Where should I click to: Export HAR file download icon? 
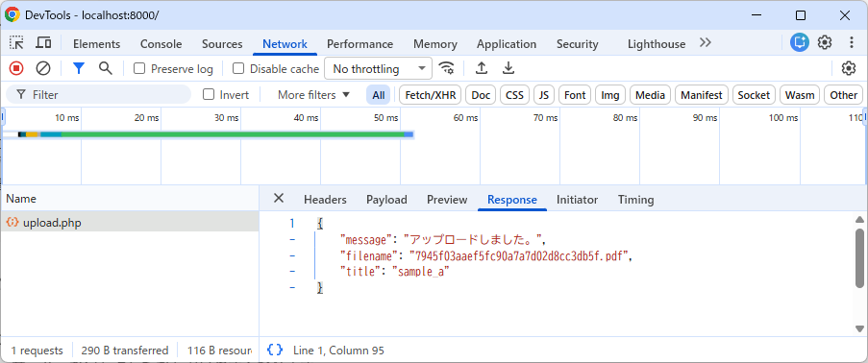(508, 68)
